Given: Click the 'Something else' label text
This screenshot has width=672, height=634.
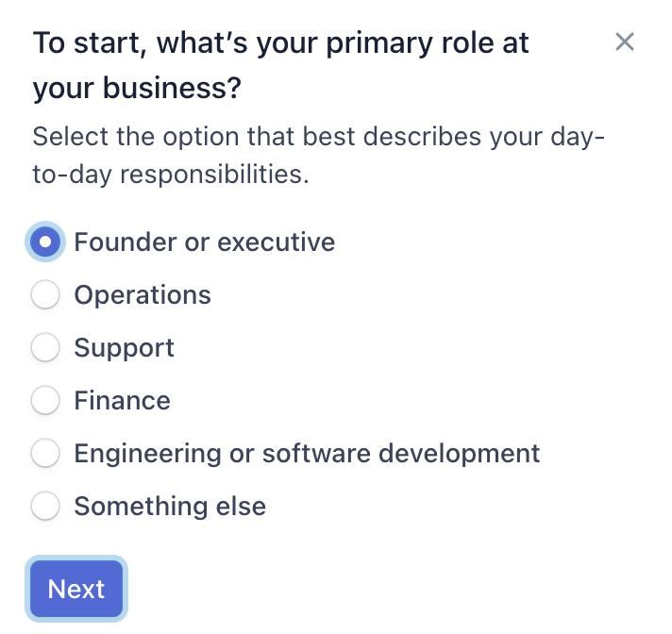Looking at the screenshot, I should pyautogui.click(x=170, y=506).
